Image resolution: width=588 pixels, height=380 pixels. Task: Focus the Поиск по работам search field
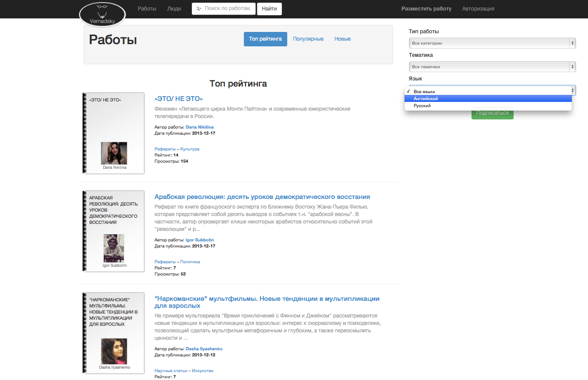[x=228, y=9]
